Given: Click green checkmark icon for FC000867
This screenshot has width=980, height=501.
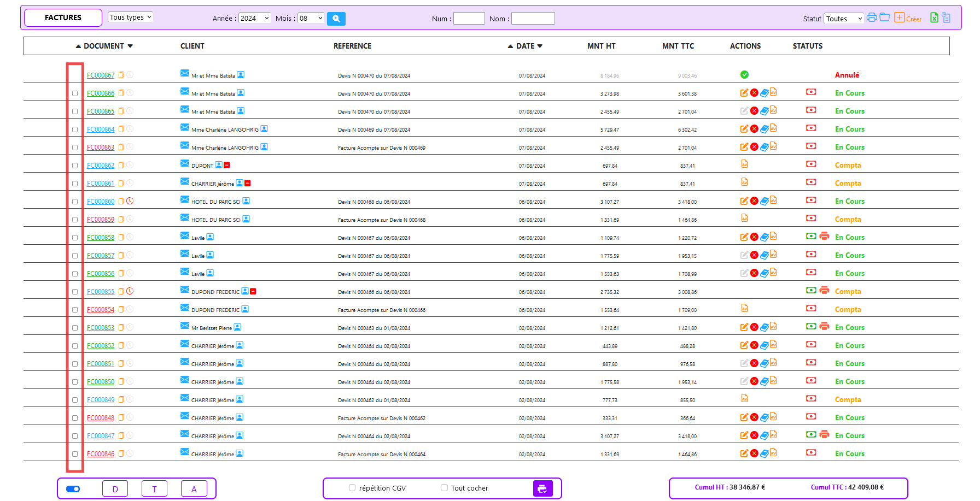Looking at the screenshot, I should click(744, 75).
